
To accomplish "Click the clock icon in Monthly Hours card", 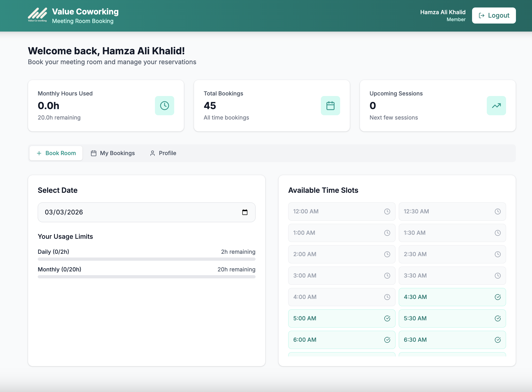I will pyautogui.click(x=164, y=106).
